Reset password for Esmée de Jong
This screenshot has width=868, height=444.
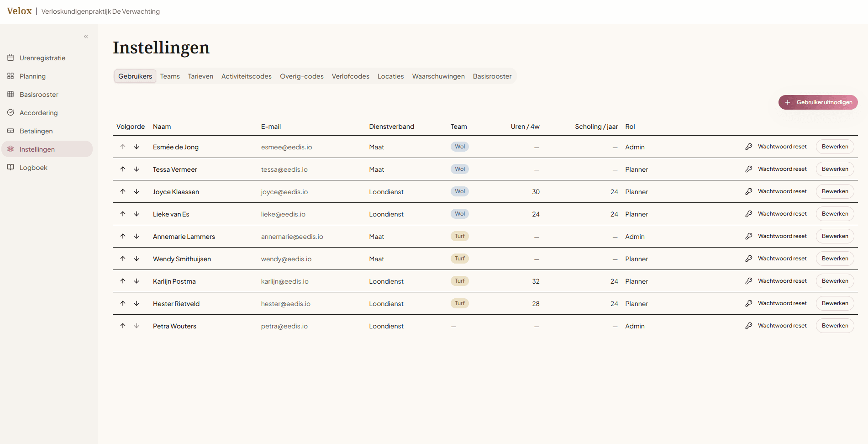pyautogui.click(x=776, y=147)
